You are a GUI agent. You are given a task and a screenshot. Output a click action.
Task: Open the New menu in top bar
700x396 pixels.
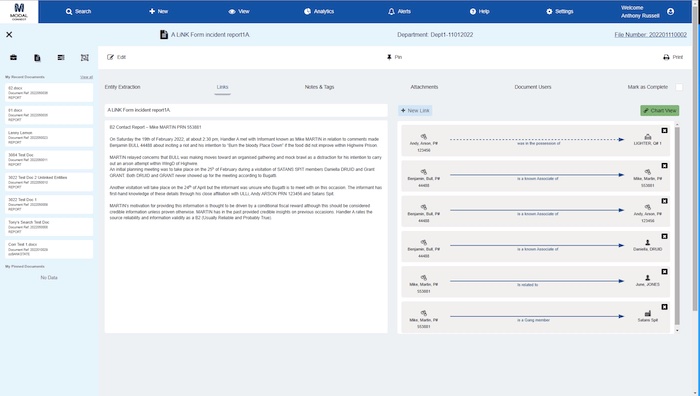click(158, 12)
